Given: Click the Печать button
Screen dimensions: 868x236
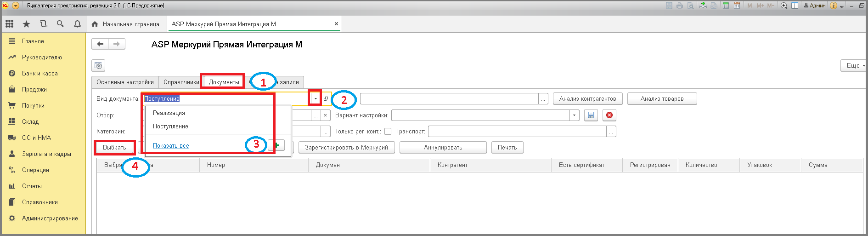Looking at the screenshot, I should [507, 147].
